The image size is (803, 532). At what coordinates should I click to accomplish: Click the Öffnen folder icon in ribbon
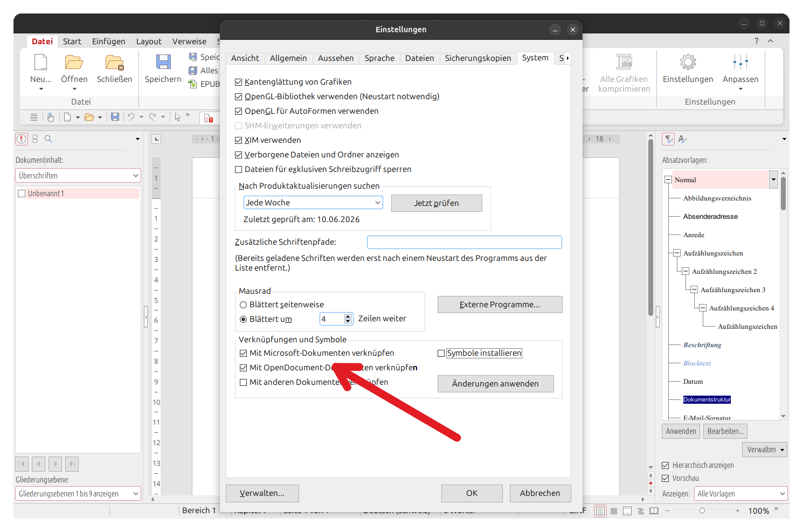point(74,62)
